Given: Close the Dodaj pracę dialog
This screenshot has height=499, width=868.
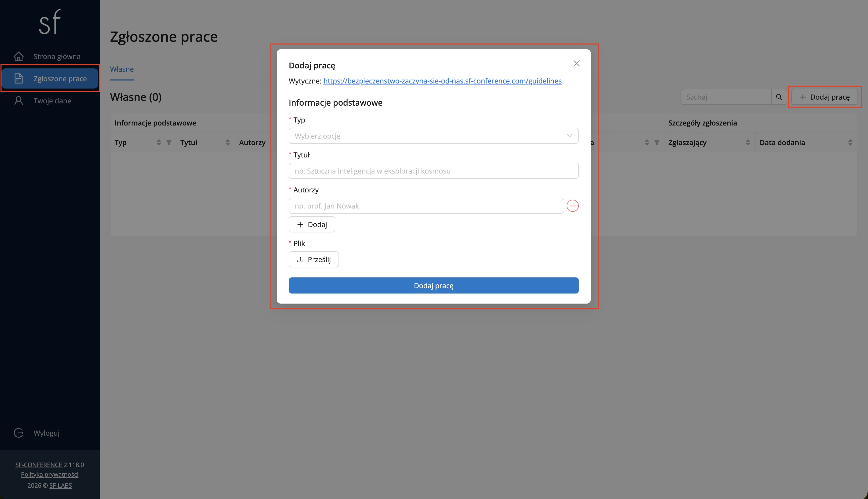Looking at the screenshot, I should pyautogui.click(x=576, y=63).
